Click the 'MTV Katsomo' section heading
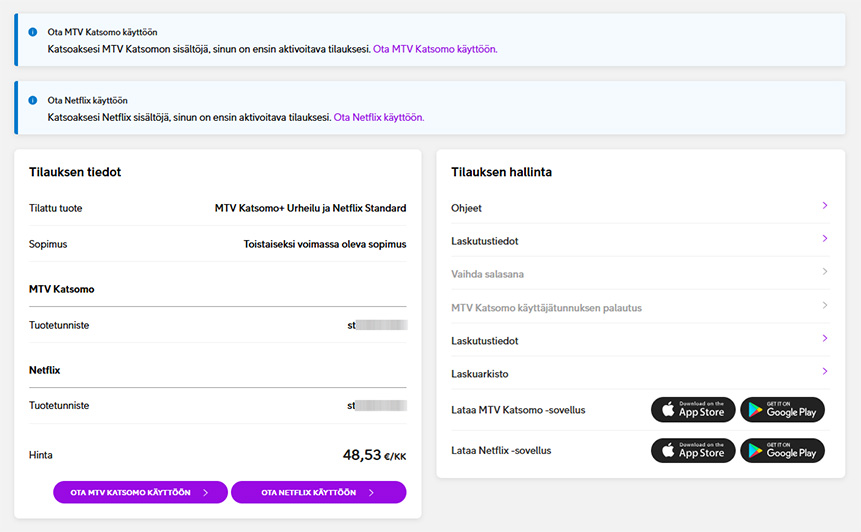This screenshot has width=861, height=532. point(62,289)
